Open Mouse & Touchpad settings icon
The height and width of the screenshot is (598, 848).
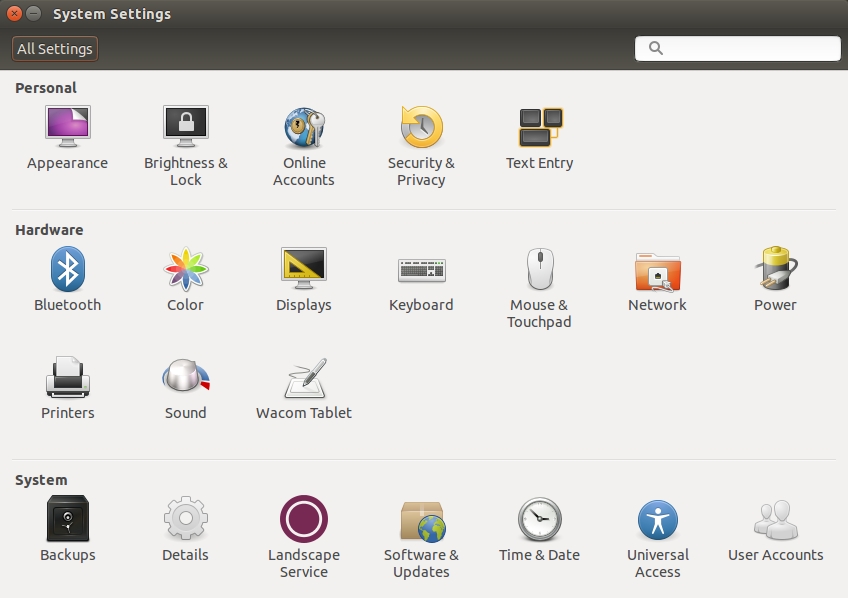540,269
